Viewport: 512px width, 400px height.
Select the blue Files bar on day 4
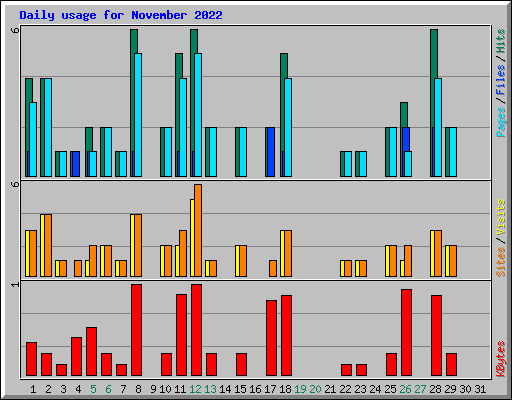tap(76, 164)
